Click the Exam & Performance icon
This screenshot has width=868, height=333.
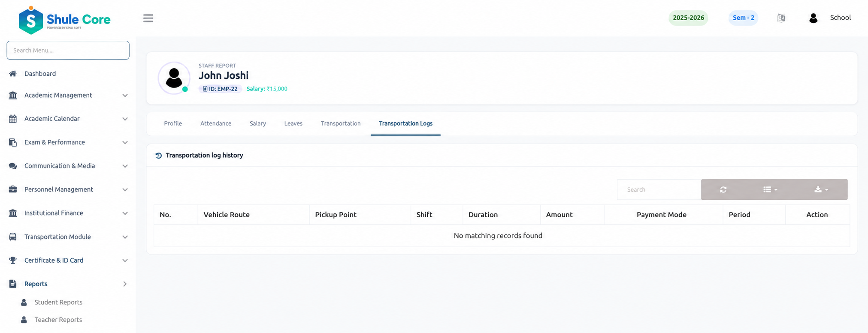pyautogui.click(x=13, y=142)
